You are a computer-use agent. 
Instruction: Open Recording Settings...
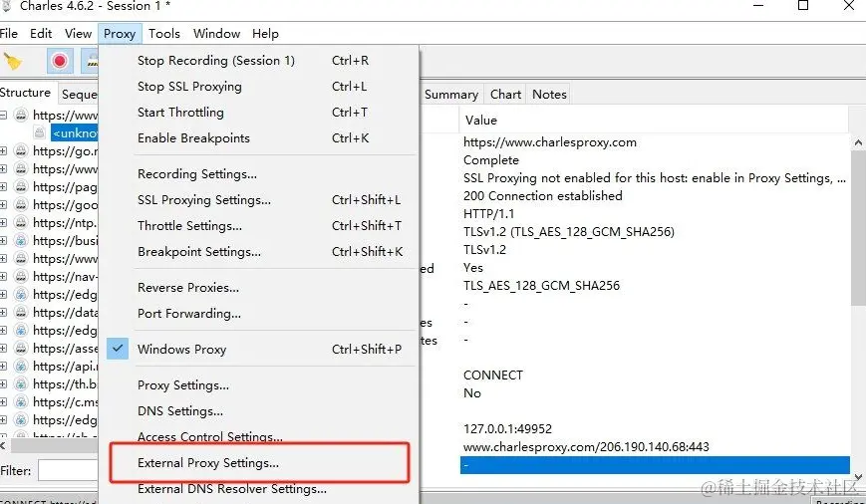[x=260, y=174]
